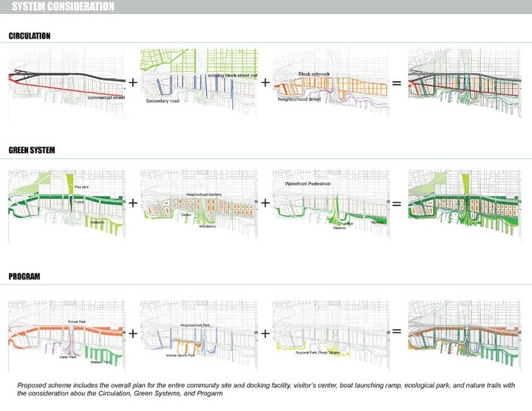Click the 'SYSTEM CONSIDERATION' title
The width and height of the screenshot is (532, 411).
pos(63,6)
